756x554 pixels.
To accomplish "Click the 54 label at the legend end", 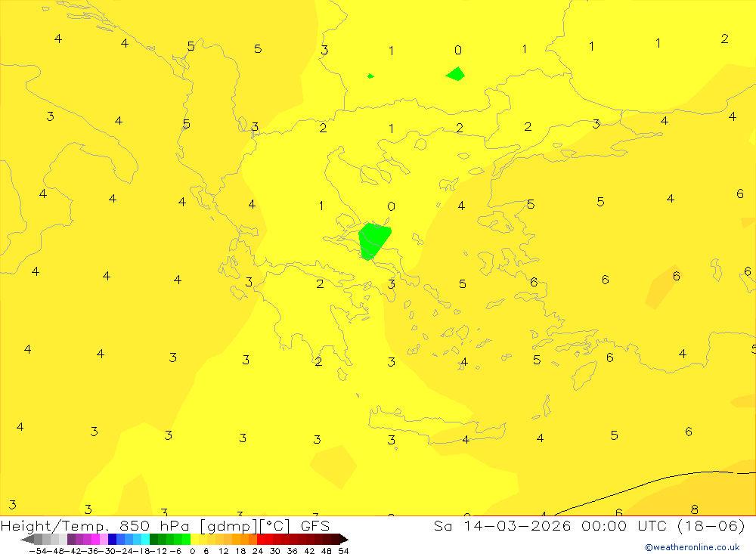I will tap(343, 551).
